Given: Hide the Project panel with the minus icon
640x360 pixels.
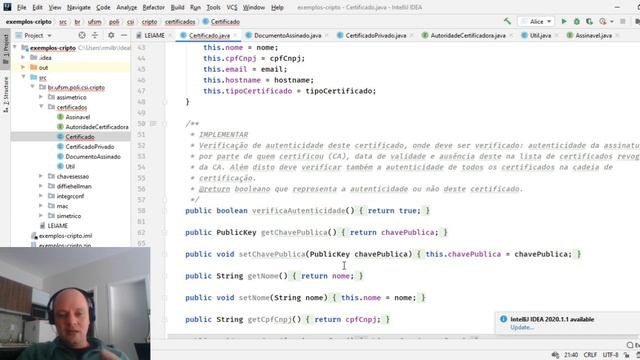Looking at the screenshot, I should [124, 36].
